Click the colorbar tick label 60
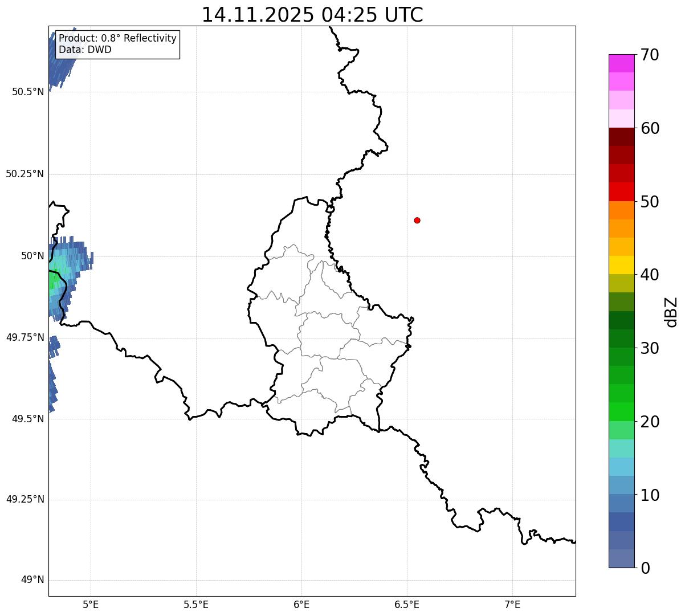The width and height of the screenshot is (685, 616). click(650, 128)
